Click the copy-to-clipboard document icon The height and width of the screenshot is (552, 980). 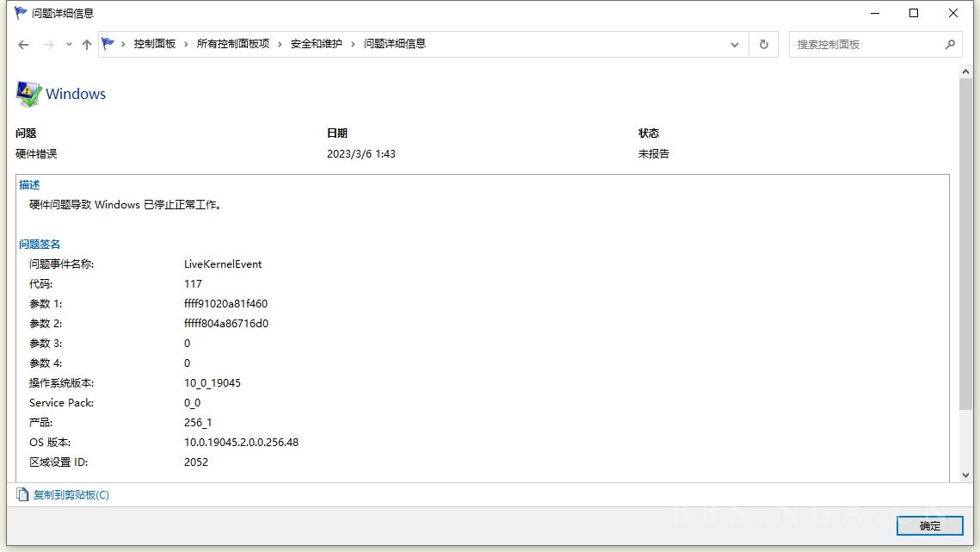coord(21,494)
